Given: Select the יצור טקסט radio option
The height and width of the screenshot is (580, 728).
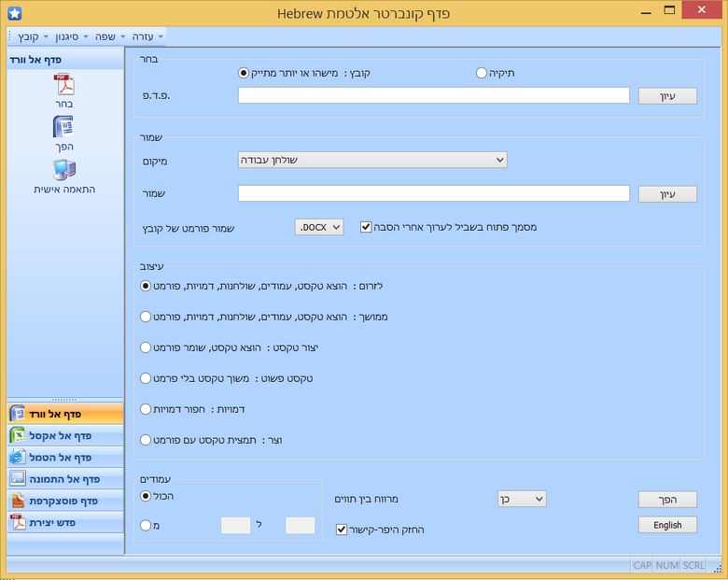Looking at the screenshot, I should [146, 347].
